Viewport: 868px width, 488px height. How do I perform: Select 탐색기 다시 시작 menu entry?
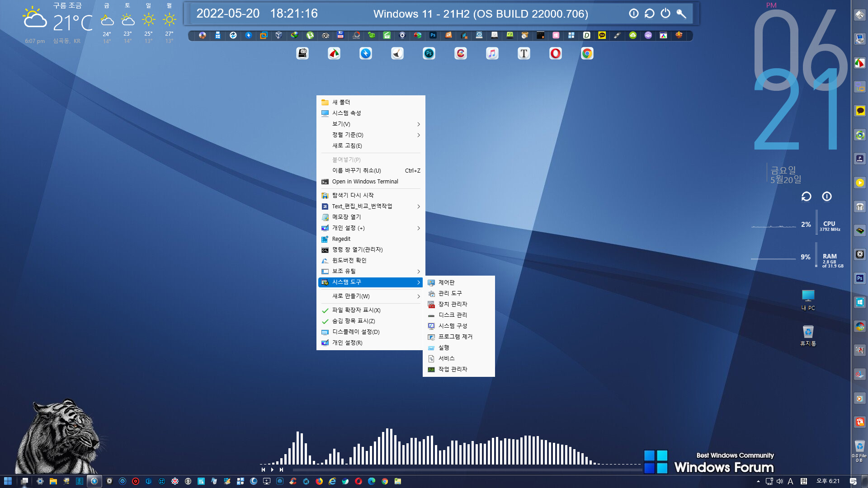coord(371,196)
